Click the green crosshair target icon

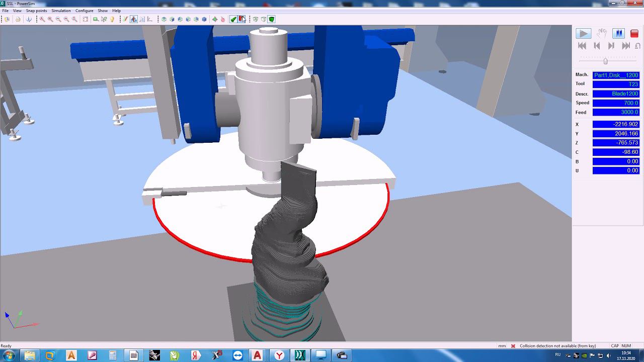(215, 19)
